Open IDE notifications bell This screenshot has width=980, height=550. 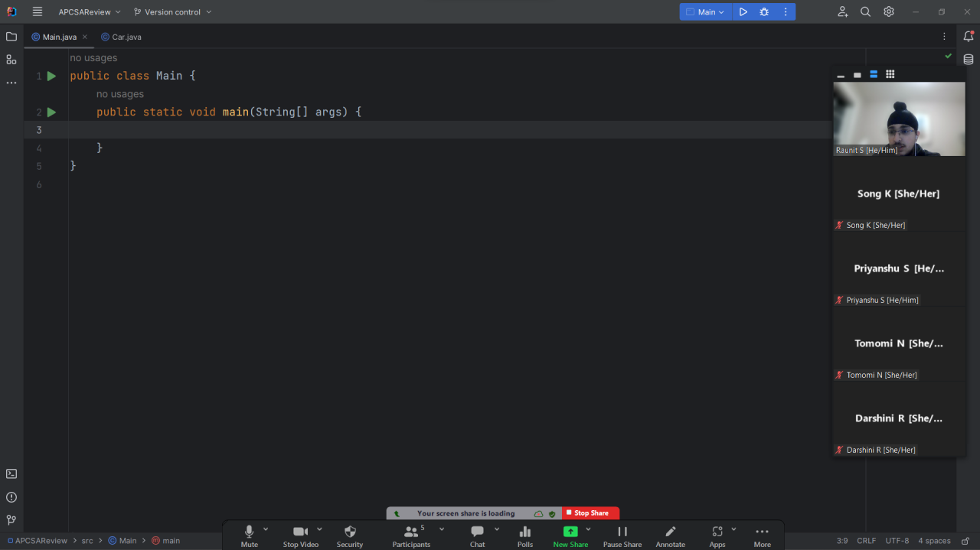coord(969,37)
